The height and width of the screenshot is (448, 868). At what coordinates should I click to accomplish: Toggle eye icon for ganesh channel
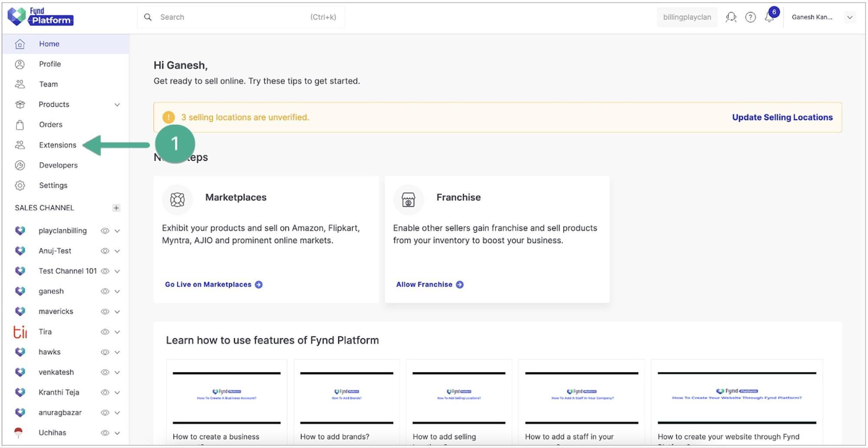(105, 292)
